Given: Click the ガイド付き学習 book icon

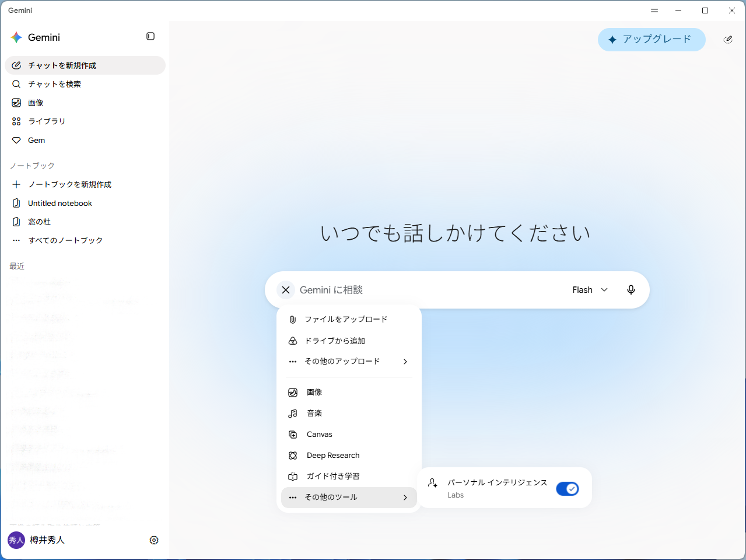Looking at the screenshot, I should (x=293, y=477).
